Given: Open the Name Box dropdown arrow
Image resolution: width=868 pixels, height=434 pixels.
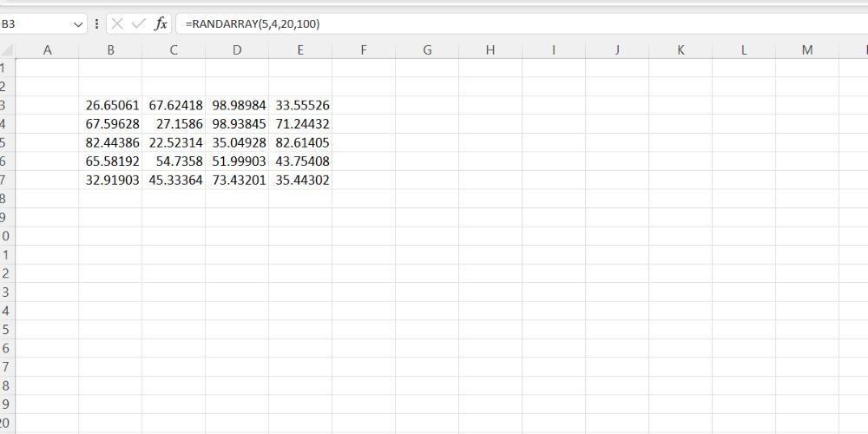Looking at the screenshot, I should (x=77, y=24).
